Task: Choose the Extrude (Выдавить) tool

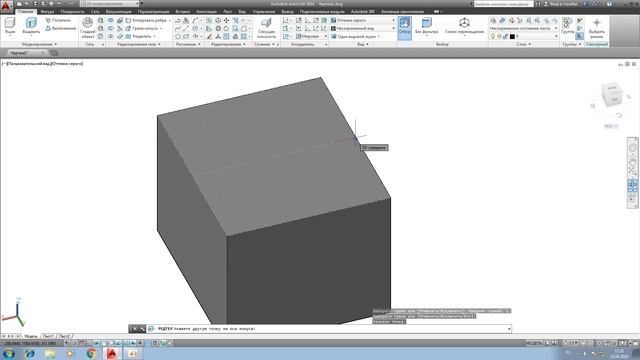Action: [x=31, y=26]
